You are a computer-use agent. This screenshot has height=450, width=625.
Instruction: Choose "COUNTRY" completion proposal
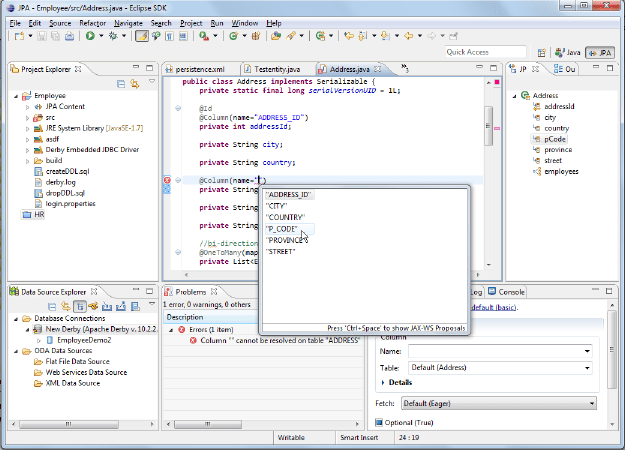click(285, 217)
